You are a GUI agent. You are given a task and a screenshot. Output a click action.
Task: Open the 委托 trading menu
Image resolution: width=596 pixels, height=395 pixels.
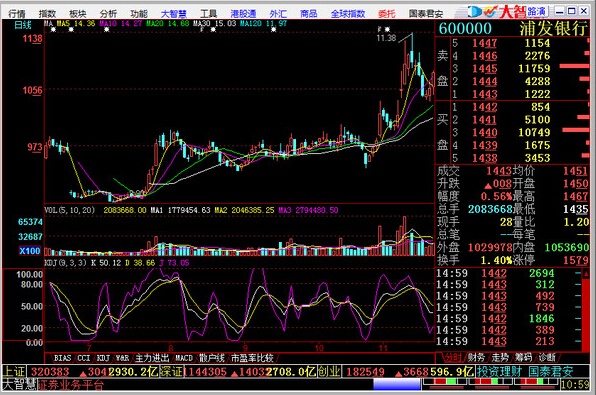387,14
